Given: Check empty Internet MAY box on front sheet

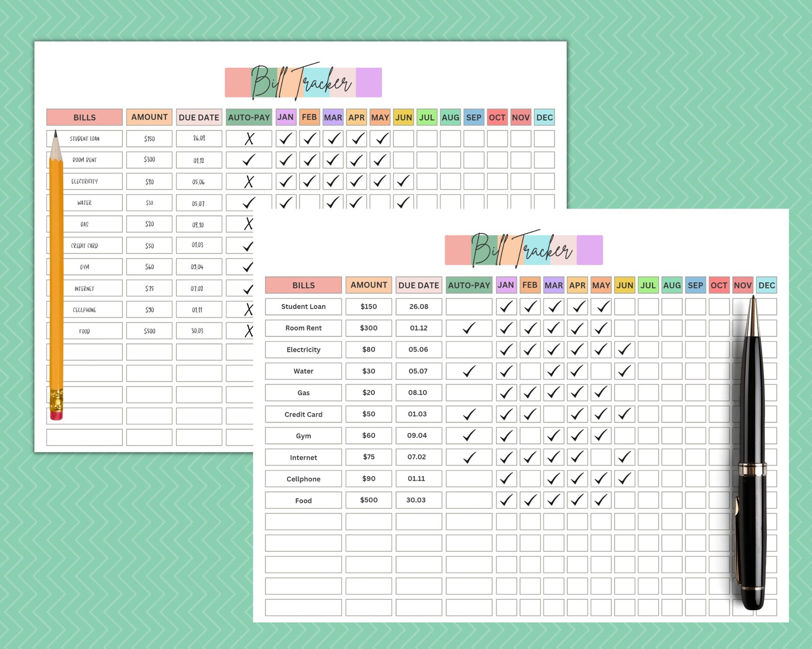Looking at the screenshot, I should (601, 457).
